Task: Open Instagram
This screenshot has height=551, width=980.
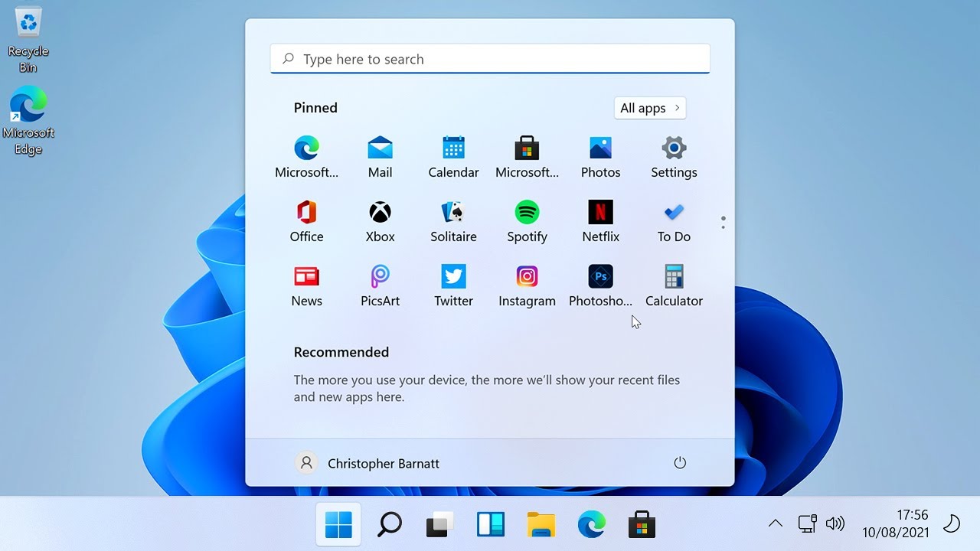Action: point(527,286)
